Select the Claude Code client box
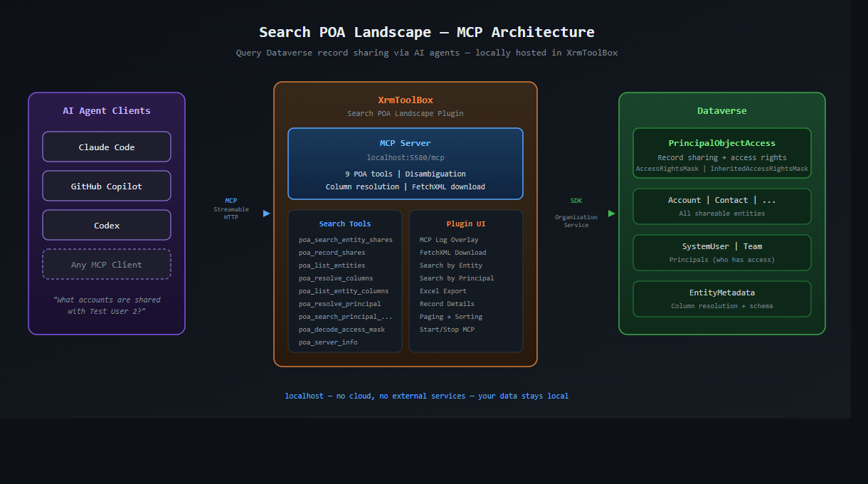 point(107,147)
